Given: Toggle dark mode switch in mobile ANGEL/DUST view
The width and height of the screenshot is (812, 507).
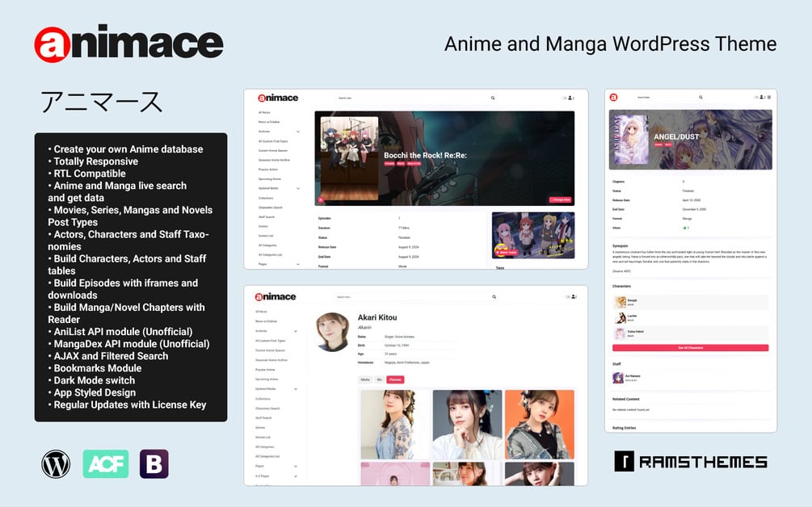Looking at the screenshot, I should (x=755, y=97).
